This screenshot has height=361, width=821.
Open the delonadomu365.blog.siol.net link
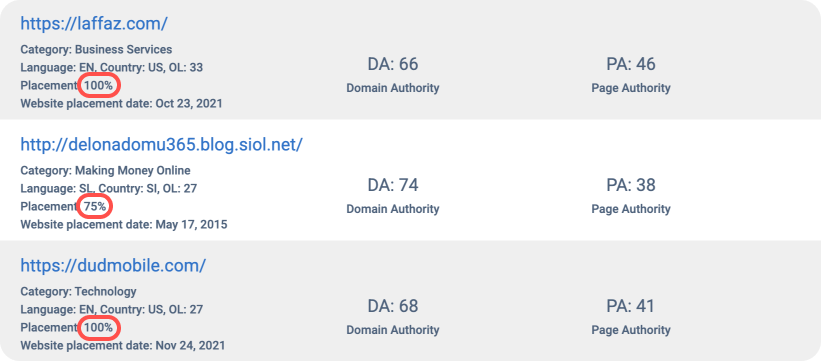(x=161, y=145)
